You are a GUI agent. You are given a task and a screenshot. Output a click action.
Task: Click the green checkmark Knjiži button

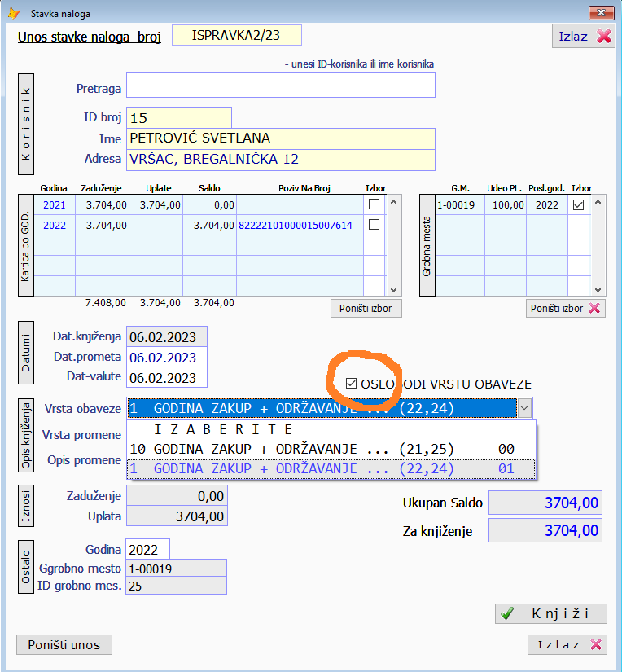551,614
